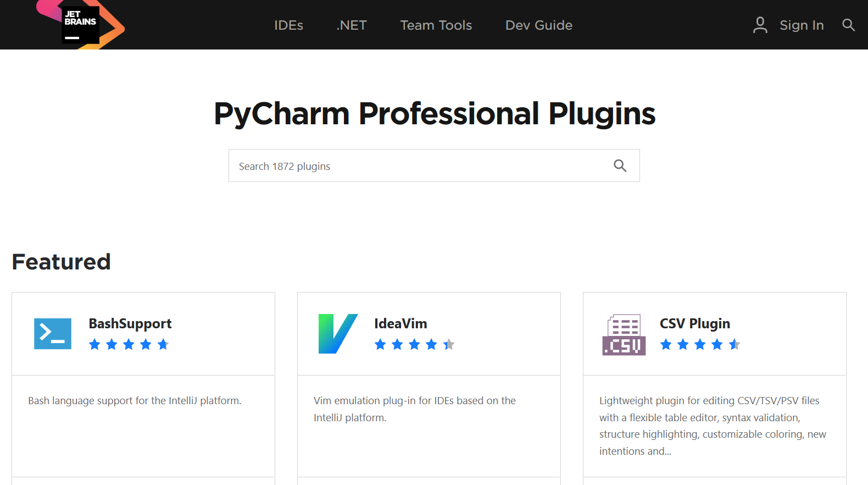Viewport: 868px width, 485px height.
Task: Click the IdeaVim star rating
Action: point(414,345)
